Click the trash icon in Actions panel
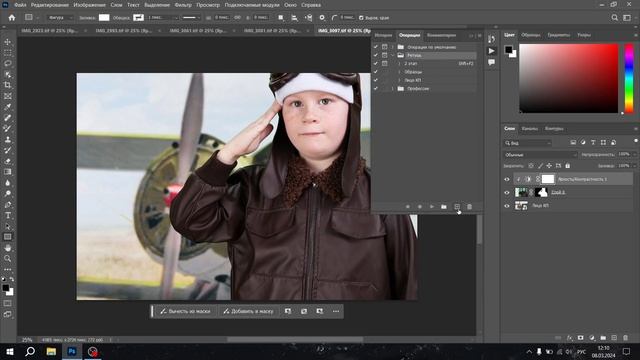This screenshot has width=640, height=360. point(469,207)
